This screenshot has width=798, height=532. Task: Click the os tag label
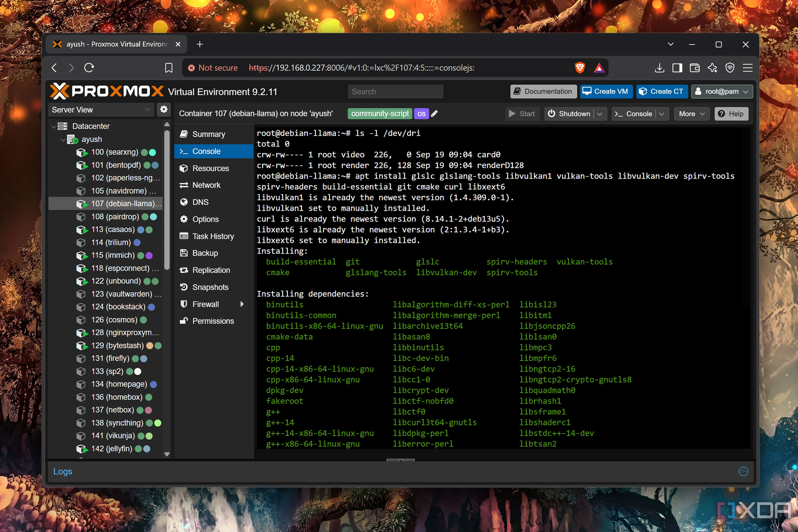(421, 114)
